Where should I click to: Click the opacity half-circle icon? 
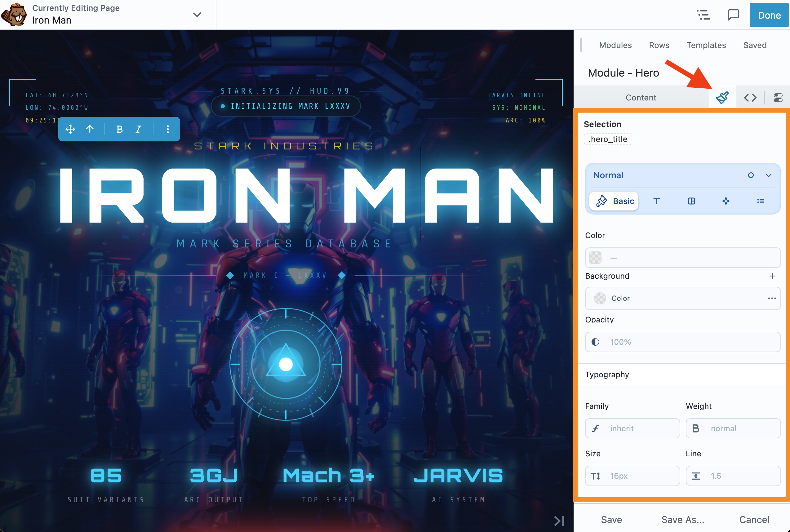[595, 342]
